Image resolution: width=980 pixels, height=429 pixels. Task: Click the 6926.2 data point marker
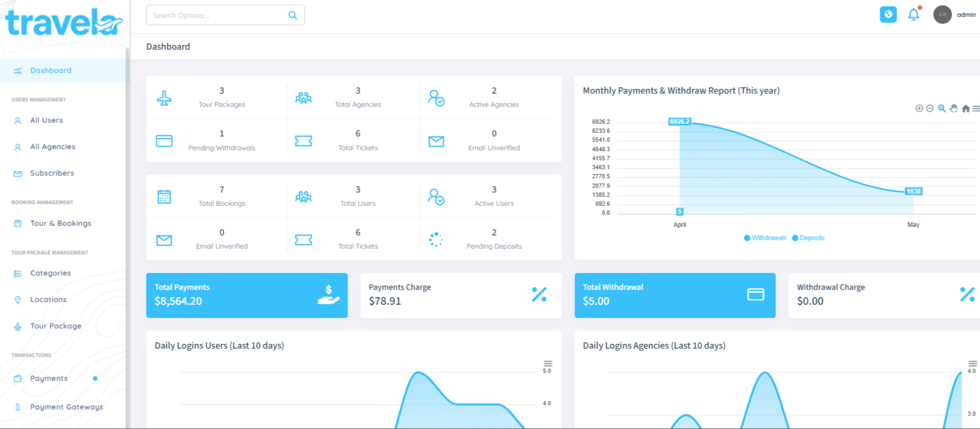click(680, 122)
